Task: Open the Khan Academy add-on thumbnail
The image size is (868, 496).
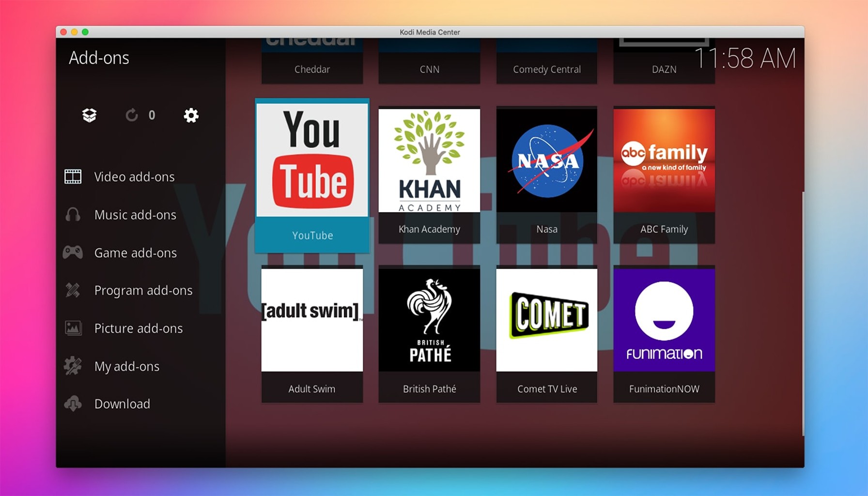Action: tap(429, 160)
